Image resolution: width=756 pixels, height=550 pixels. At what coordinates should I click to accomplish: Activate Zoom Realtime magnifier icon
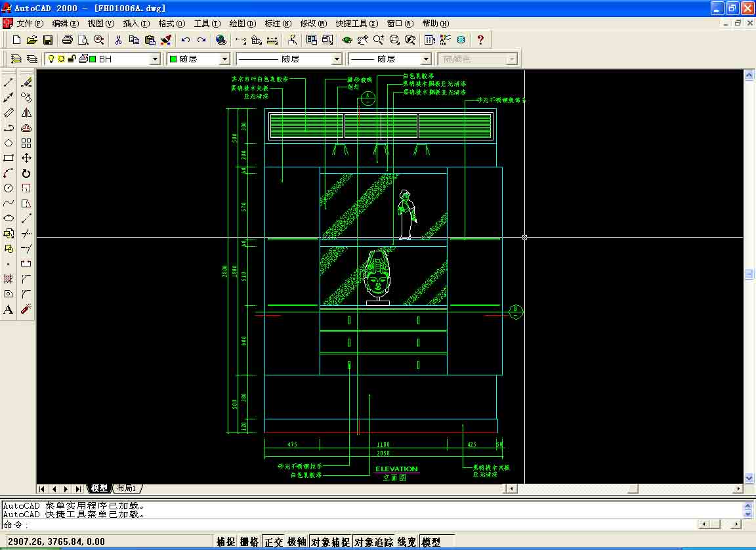(x=379, y=40)
